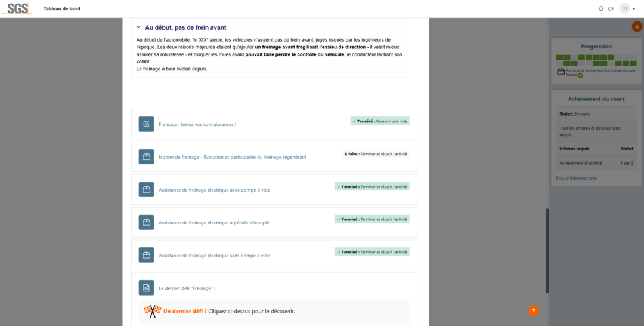Click 'Plus d'informations' link

tap(576, 178)
